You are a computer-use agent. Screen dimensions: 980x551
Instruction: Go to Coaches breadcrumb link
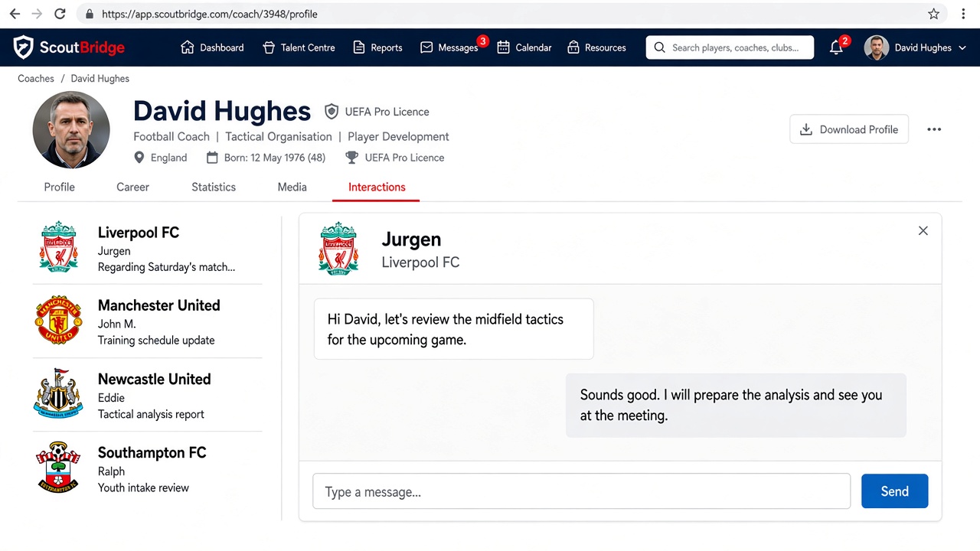(x=36, y=79)
